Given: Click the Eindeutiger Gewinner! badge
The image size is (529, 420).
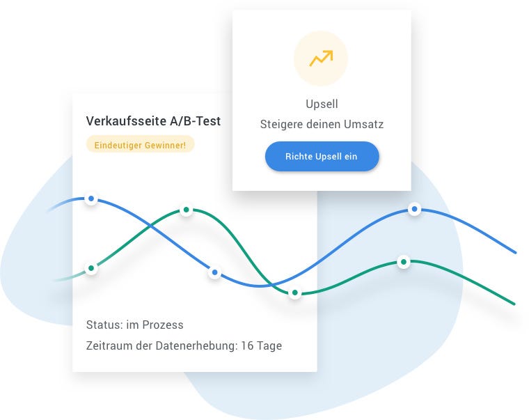Looking at the screenshot, I should pos(140,145).
